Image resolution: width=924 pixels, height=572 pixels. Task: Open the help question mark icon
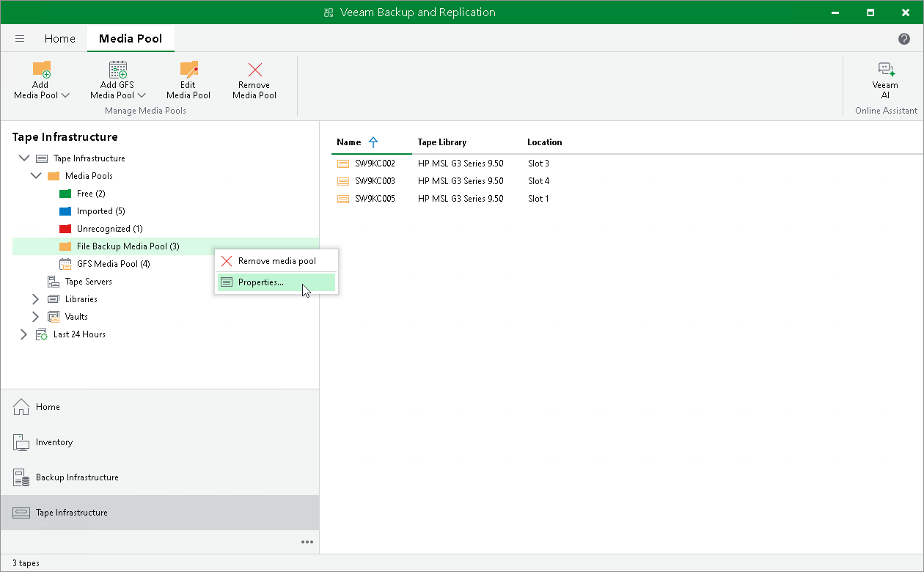[x=904, y=39]
